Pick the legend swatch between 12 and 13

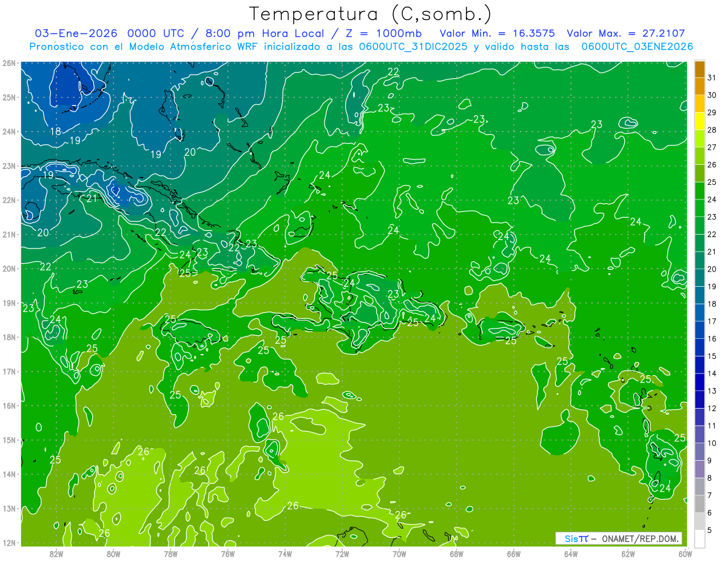click(699, 400)
